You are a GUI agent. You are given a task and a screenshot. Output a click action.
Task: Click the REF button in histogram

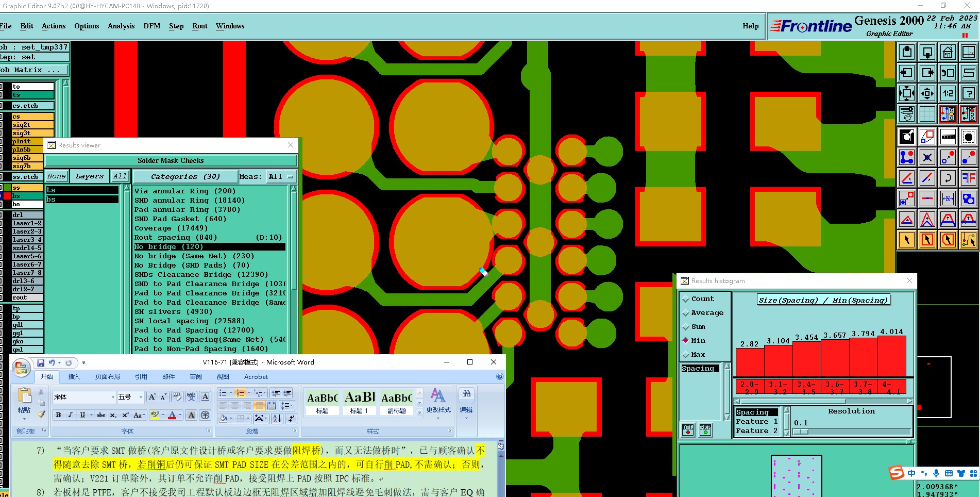click(705, 430)
